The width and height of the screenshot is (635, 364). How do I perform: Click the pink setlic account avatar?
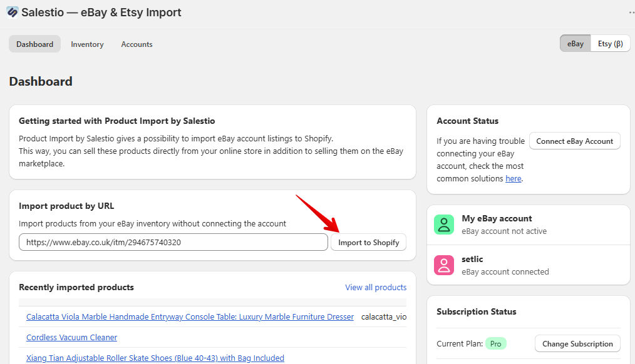444,265
